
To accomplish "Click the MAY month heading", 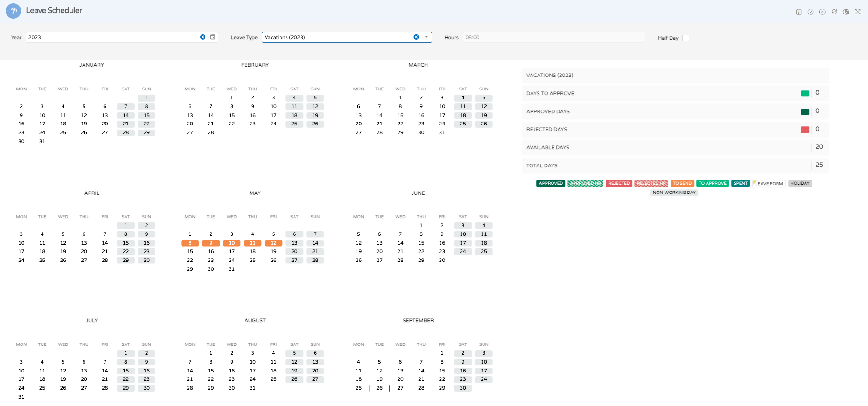I will pos(255,193).
